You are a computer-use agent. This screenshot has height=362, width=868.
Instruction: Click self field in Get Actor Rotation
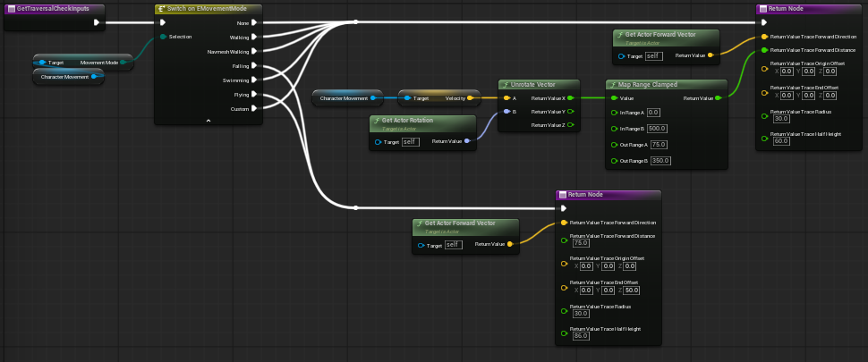(410, 142)
